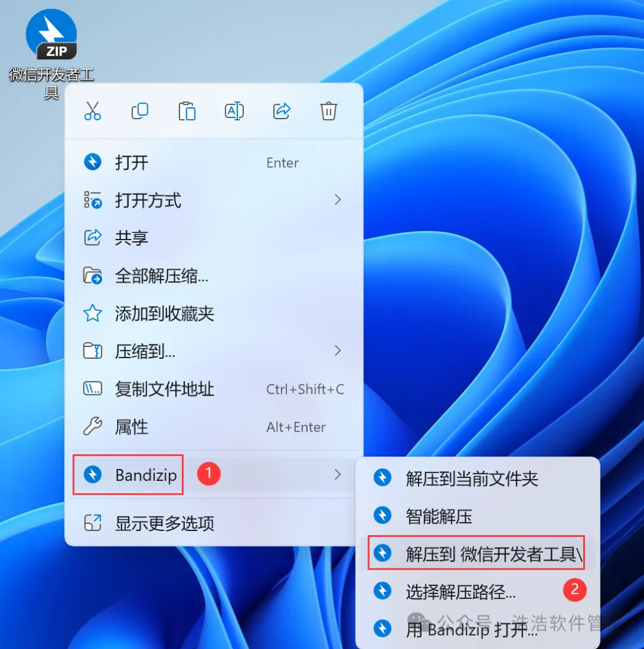This screenshot has height=649, width=644.
Task: Click the Share arrow icon in top row
Action: (x=281, y=111)
